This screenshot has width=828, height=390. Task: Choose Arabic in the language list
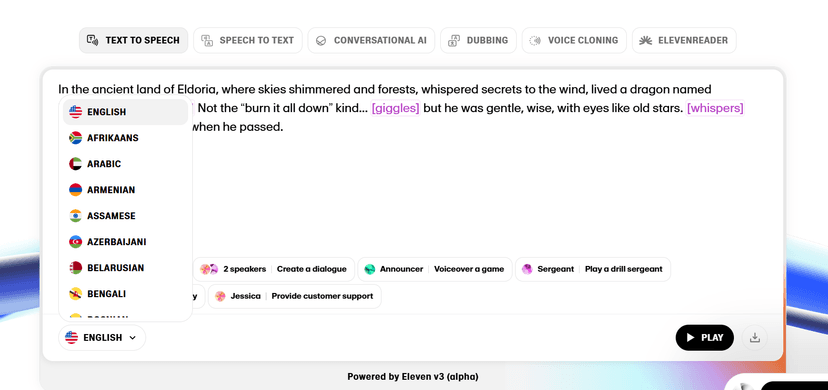125,164
